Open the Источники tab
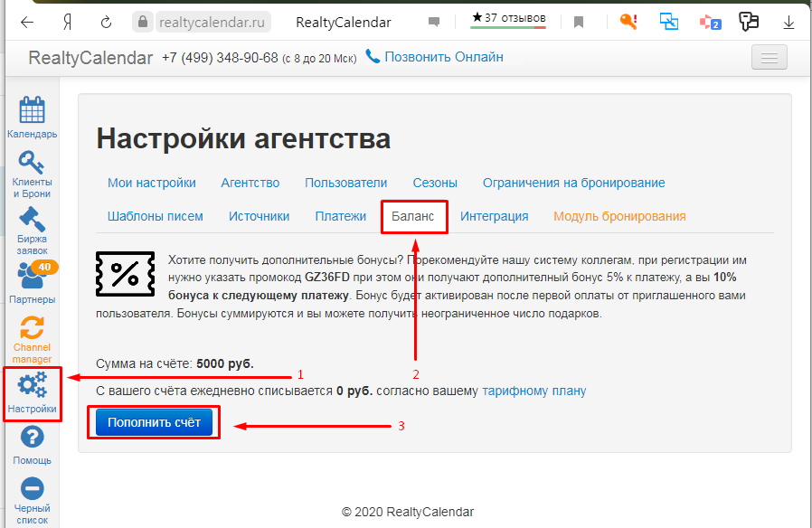 pyautogui.click(x=259, y=216)
